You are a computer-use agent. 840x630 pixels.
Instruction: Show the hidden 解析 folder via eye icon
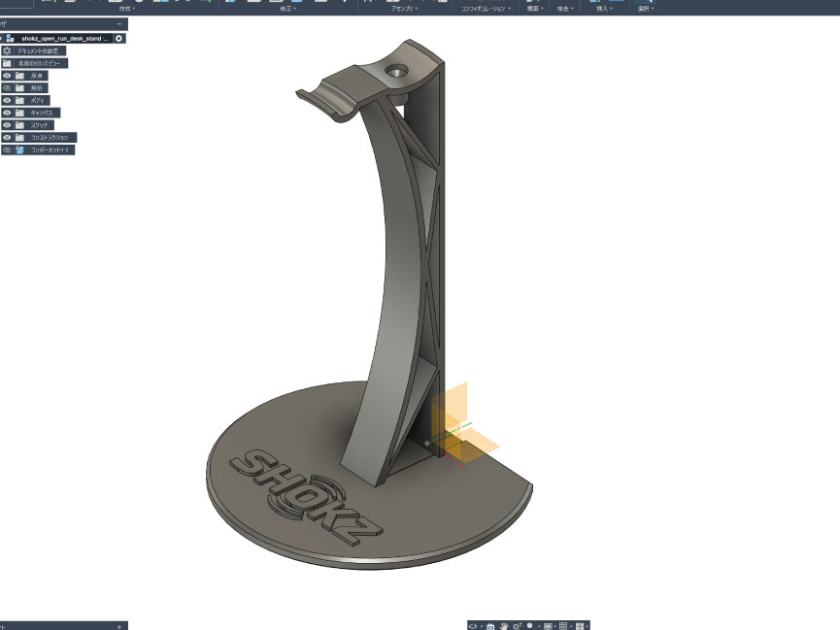coord(7,87)
